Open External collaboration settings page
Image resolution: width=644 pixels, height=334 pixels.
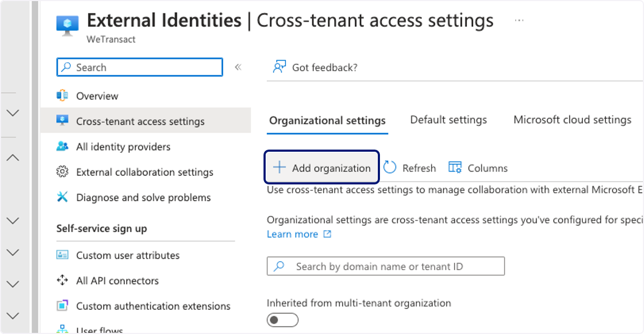pos(145,172)
